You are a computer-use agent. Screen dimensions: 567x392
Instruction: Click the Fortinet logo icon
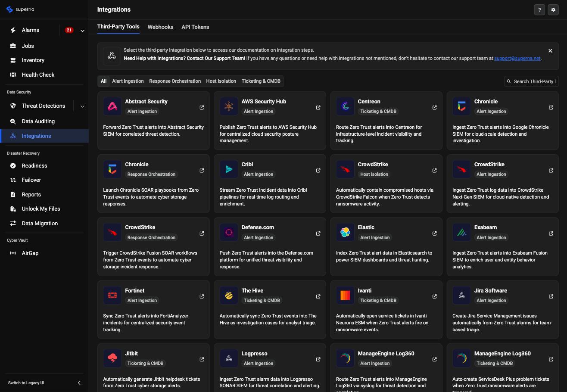[x=112, y=296]
